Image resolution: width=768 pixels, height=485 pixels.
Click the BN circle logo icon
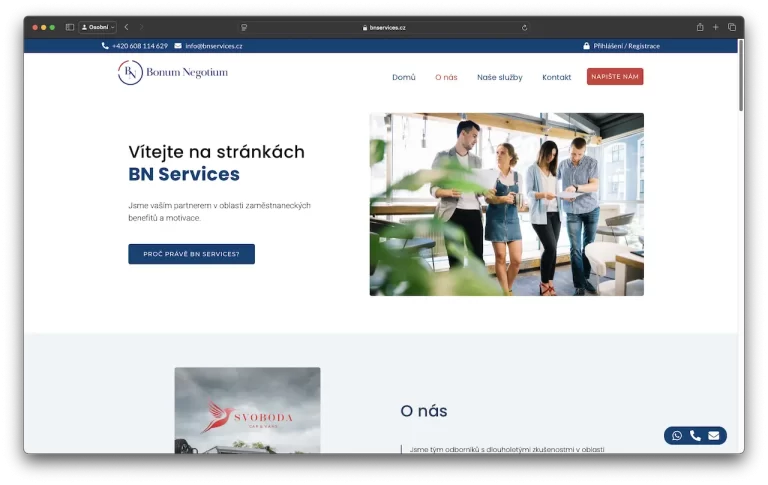tap(130, 73)
